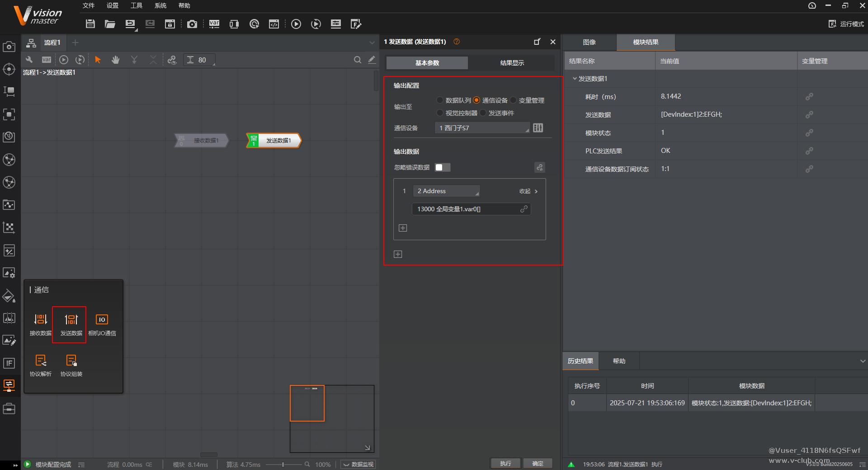The image size is (868, 470).
Task: Click variable link icon for PLC发送结果 row
Action: coord(809,151)
